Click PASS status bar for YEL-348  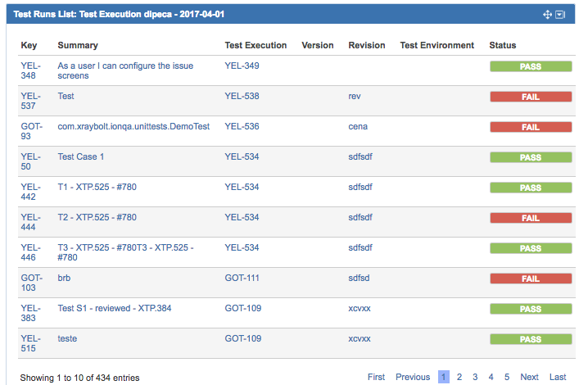[531, 66]
